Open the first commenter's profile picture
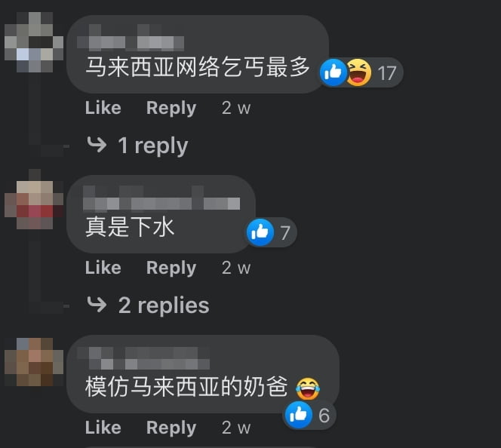This screenshot has height=448, width=501. tap(34, 42)
